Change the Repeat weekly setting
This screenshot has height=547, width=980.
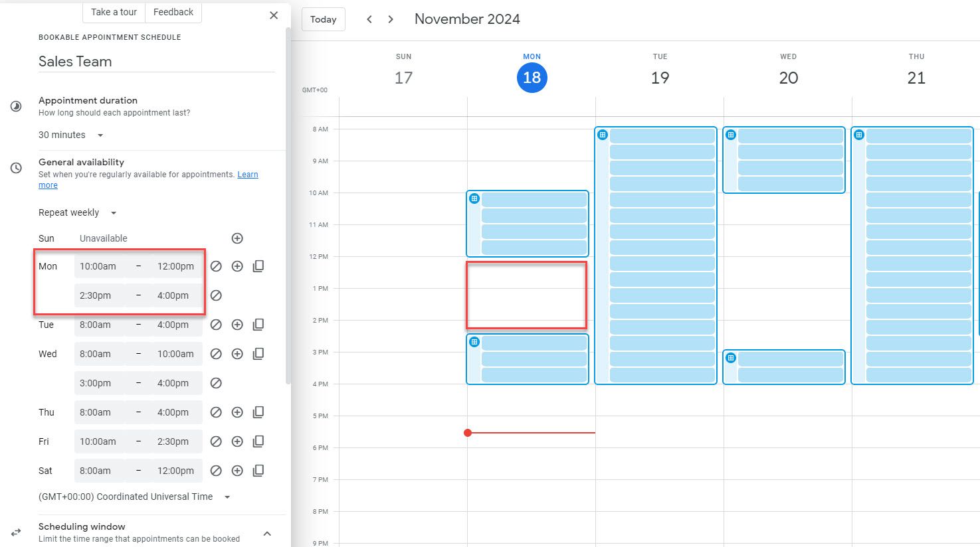click(x=77, y=212)
